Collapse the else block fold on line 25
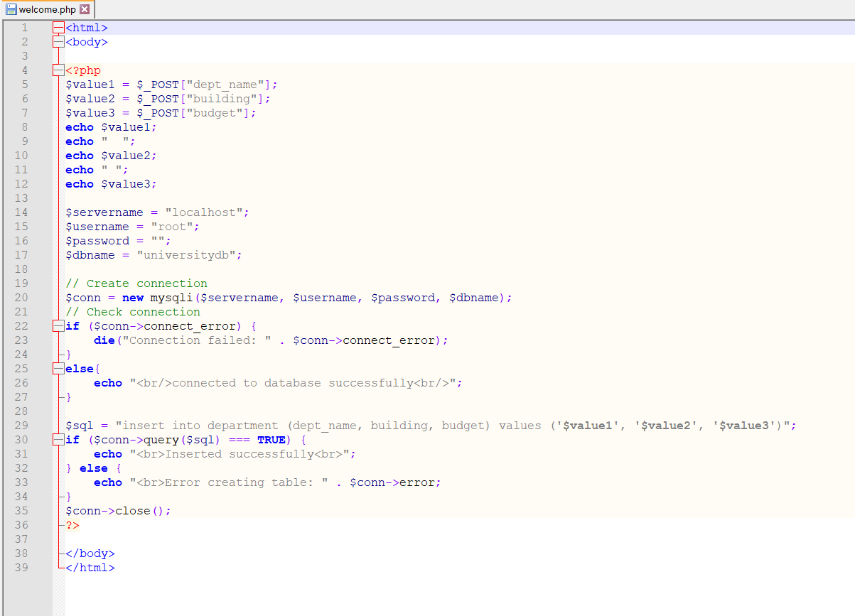This screenshot has width=855, height=616. pos(58,368)
